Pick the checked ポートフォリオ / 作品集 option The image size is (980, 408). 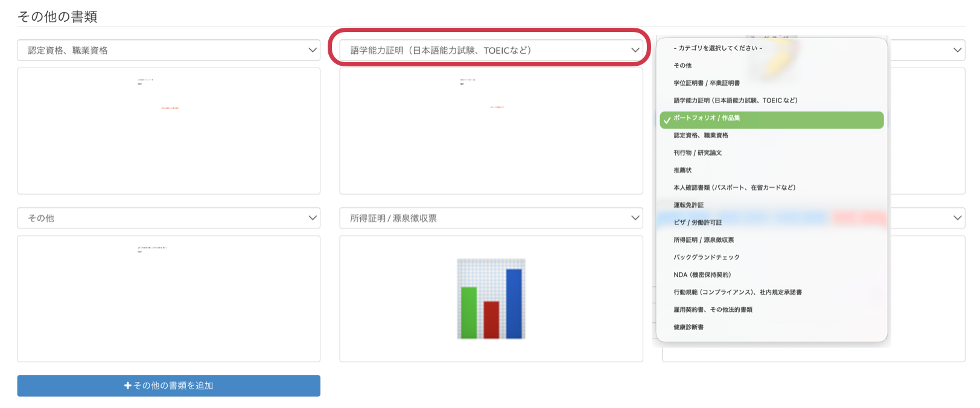coord(707,118)
